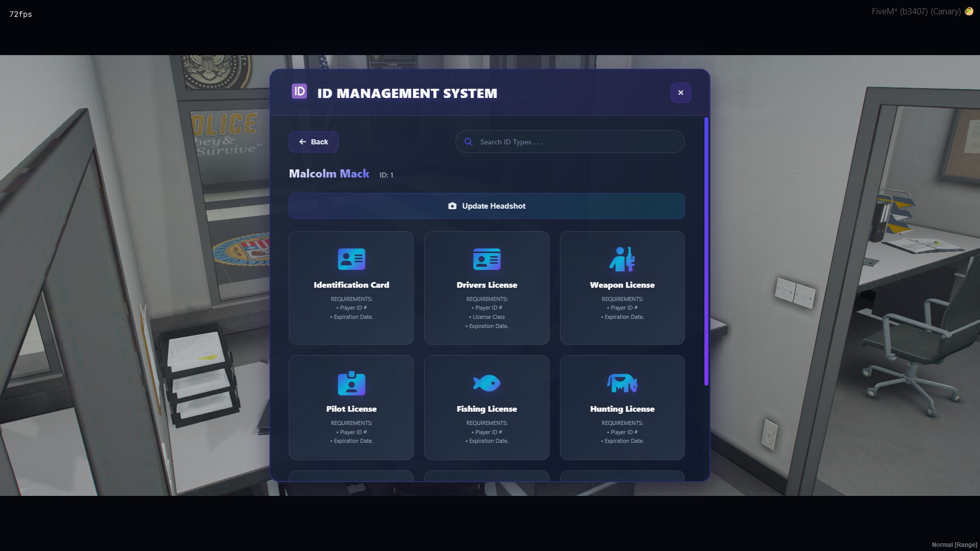The width and height of the screenshot is (980, 551).
Task: Choose the Weapon License armed figure icon
Action: 622,259
